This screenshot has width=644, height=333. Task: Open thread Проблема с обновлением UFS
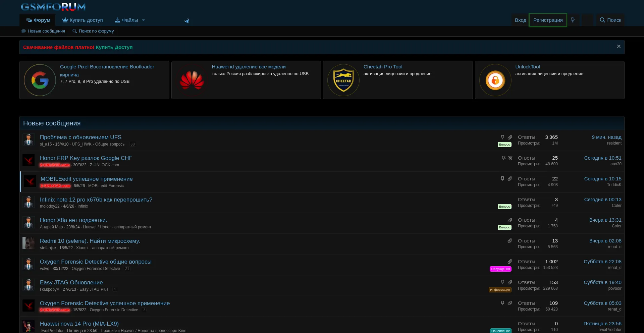[80, 137]
